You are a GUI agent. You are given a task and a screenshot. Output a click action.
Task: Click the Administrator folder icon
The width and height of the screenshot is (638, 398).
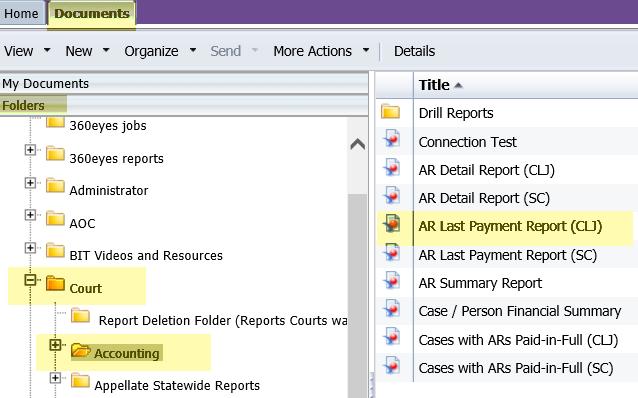(x=55, y=186)
